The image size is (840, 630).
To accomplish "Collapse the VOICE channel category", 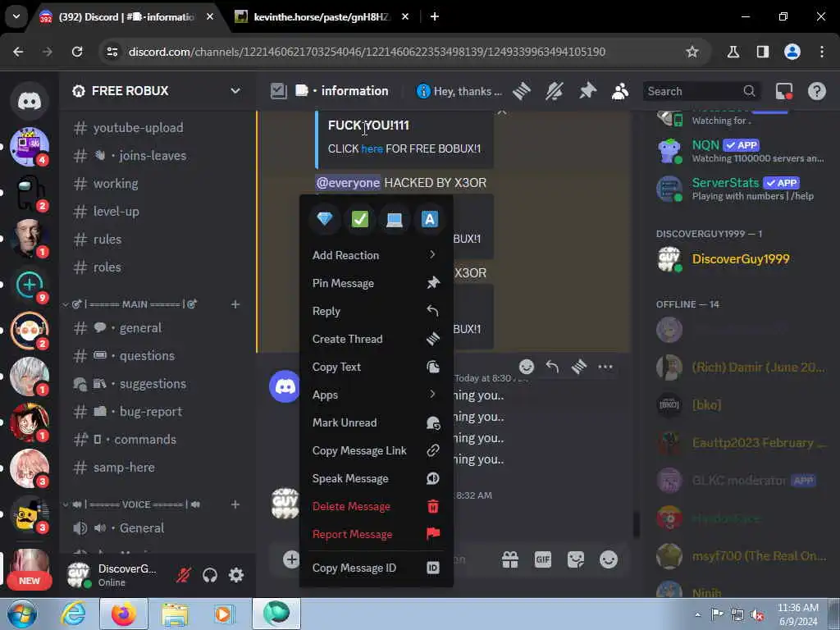I will (x=132, y=504).
